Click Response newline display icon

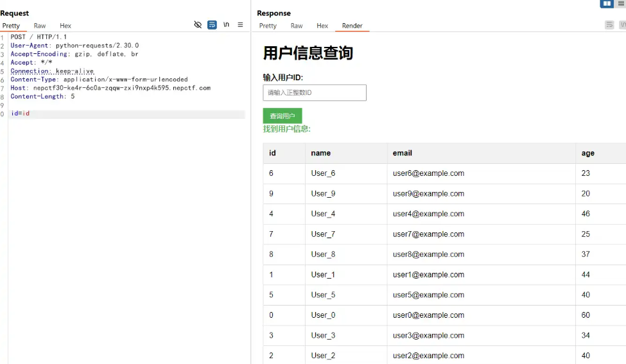pos(622,25)
